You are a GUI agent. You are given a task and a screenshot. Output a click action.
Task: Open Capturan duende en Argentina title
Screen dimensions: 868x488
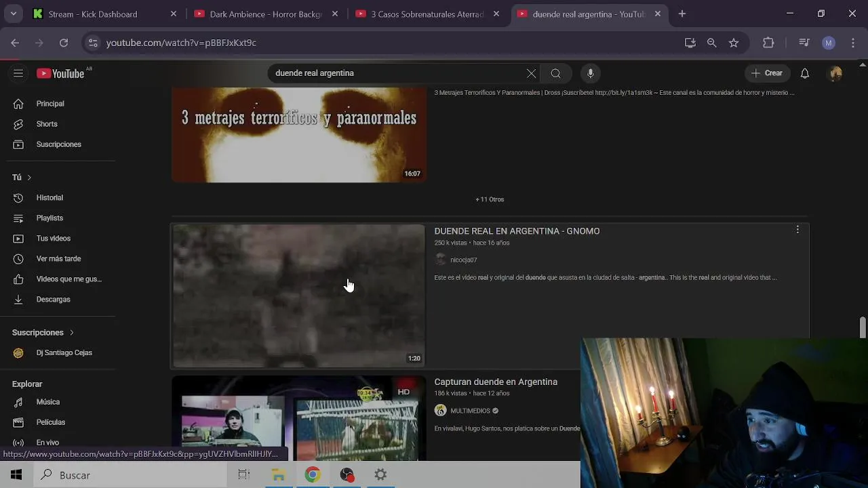[x=496, y=382]
